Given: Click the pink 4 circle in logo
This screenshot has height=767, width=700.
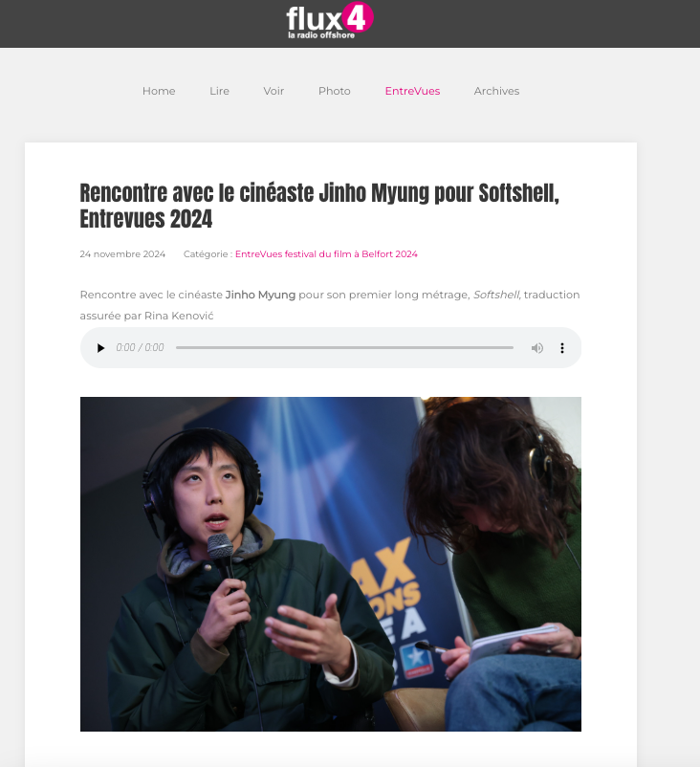Looking at the screenshot, I should [358, 17].
